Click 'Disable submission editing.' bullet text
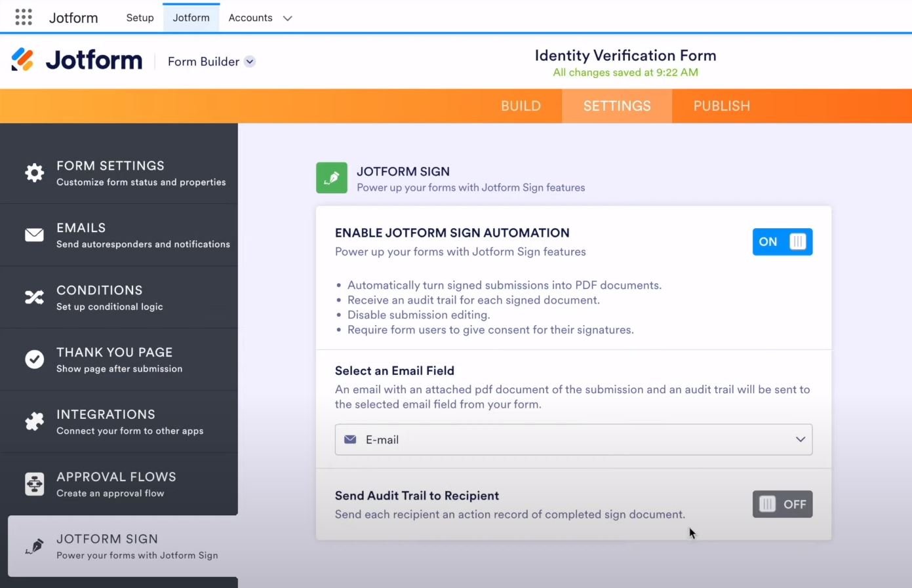912x588 pixels. 418,315
